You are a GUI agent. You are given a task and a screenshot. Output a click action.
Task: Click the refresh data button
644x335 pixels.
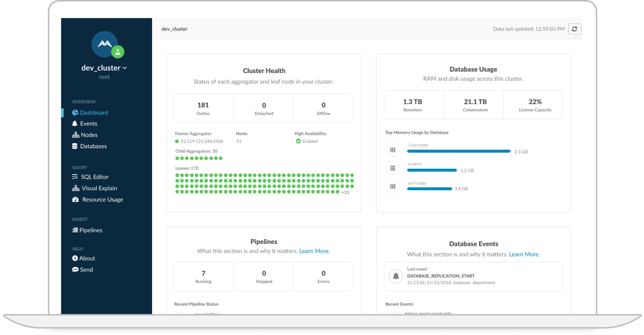(x=575, y=29)
